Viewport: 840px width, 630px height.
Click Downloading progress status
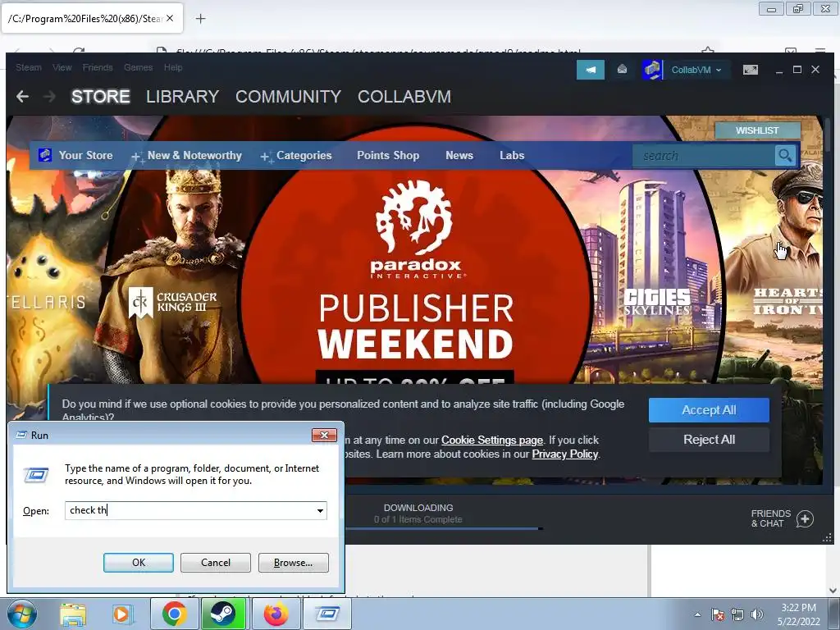click(x=418, y=514)
